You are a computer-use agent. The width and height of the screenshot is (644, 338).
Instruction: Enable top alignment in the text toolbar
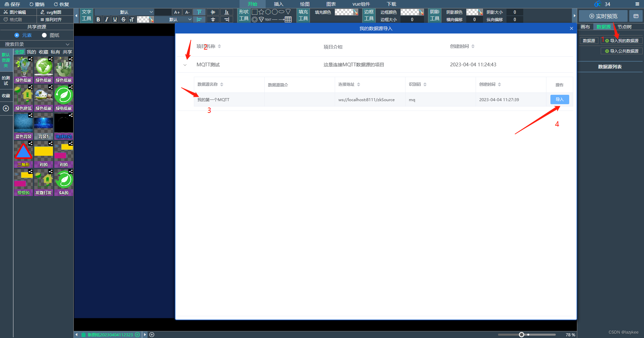click(x=199, y=12)
